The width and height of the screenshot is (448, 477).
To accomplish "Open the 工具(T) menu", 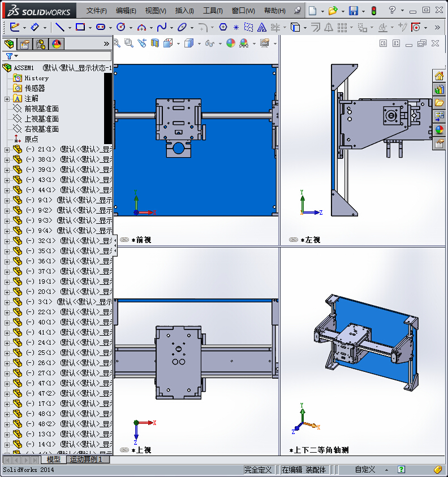I will pos(213,11).
